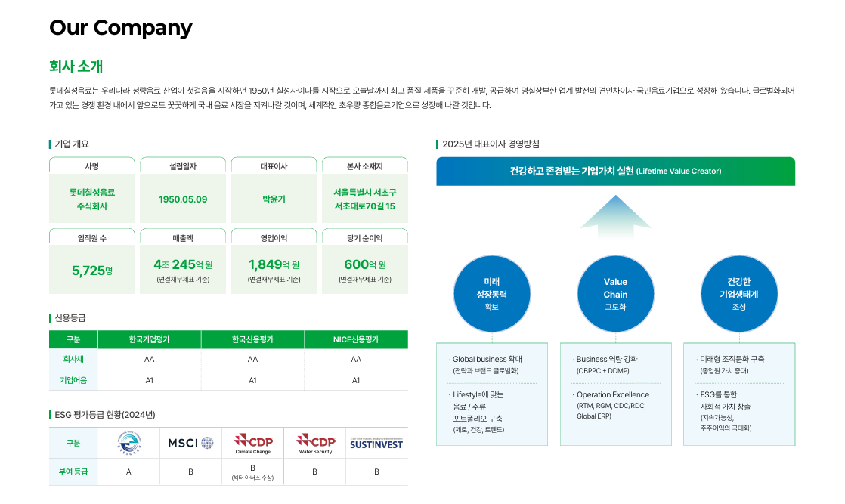Click the circular blue KCGS emblem logo

[x=128, y=443]
